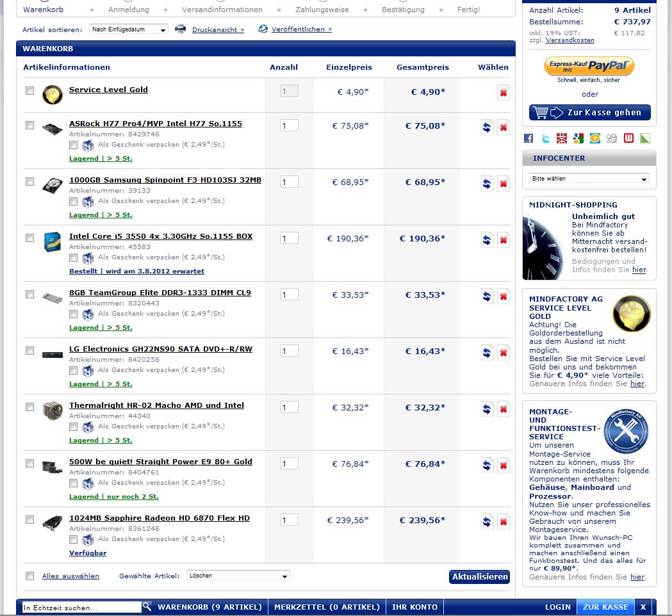This screenshot has width=672, height=616.
Task: Close the bottom bar with the X
Action: click(643, 607)
